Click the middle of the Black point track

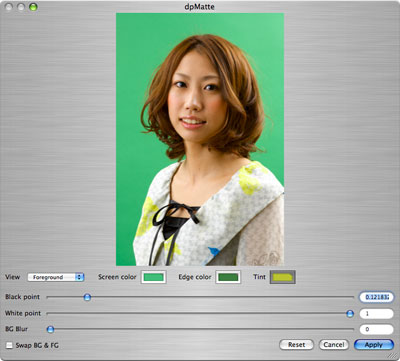200,297
